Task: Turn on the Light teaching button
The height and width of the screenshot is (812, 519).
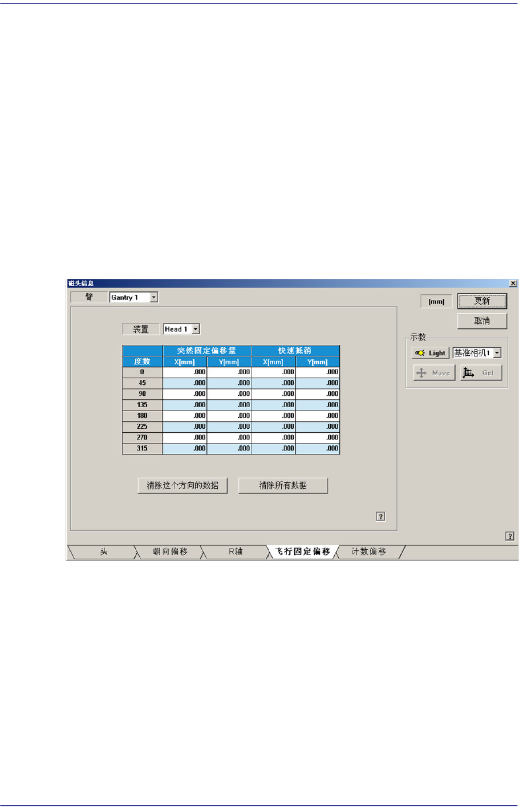Action: pos(431,353)
